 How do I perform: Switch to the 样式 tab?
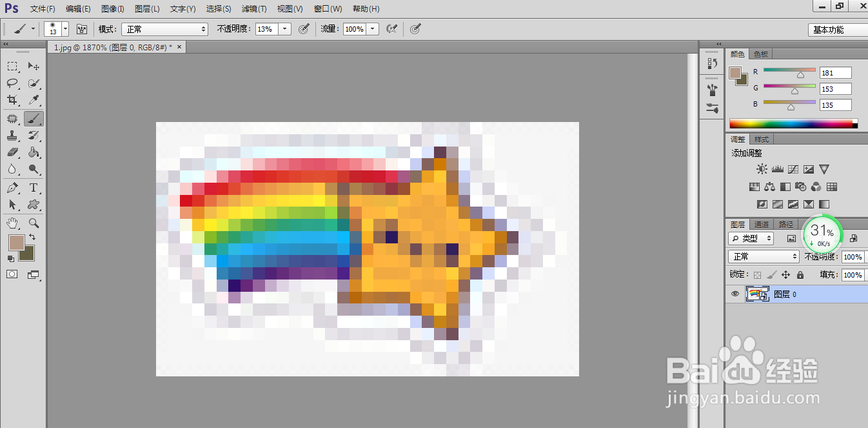coord(762,139)
